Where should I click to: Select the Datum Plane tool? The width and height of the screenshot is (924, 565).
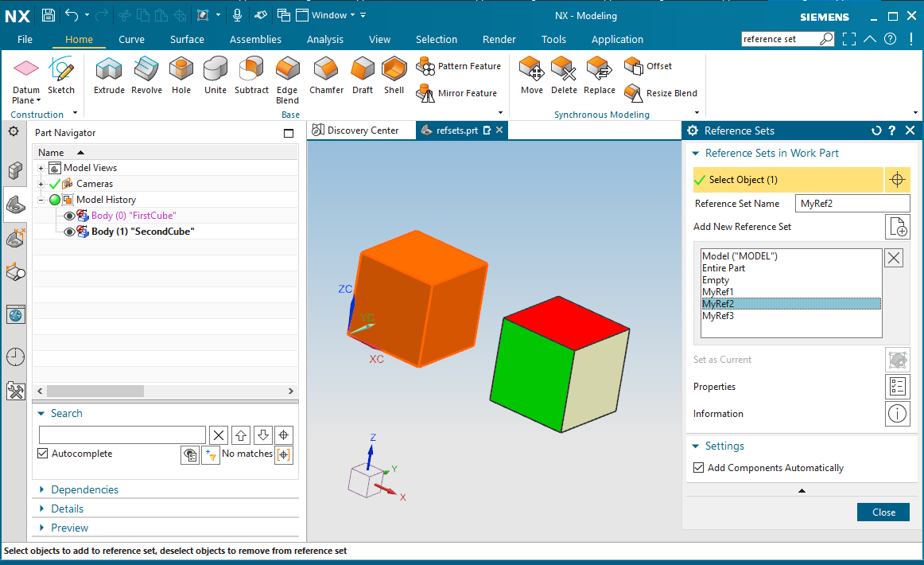pyautogui.click(x=26, y=81)
